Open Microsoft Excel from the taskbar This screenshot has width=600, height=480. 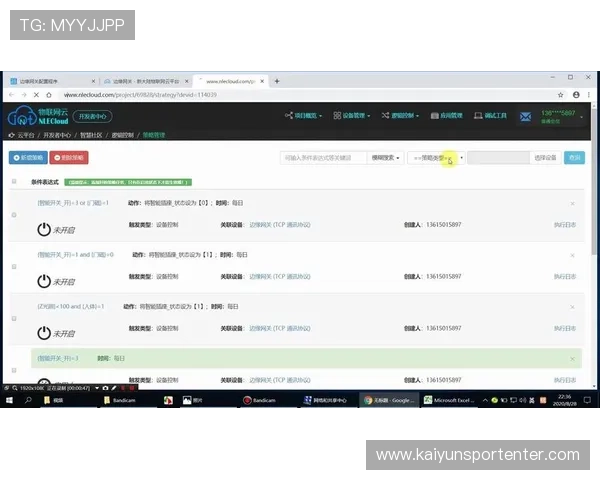[450, 400]
